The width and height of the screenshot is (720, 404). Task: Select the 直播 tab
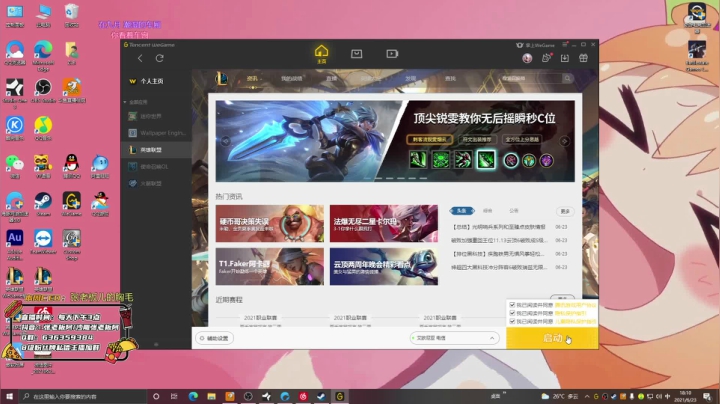click(x=332, y=79)
